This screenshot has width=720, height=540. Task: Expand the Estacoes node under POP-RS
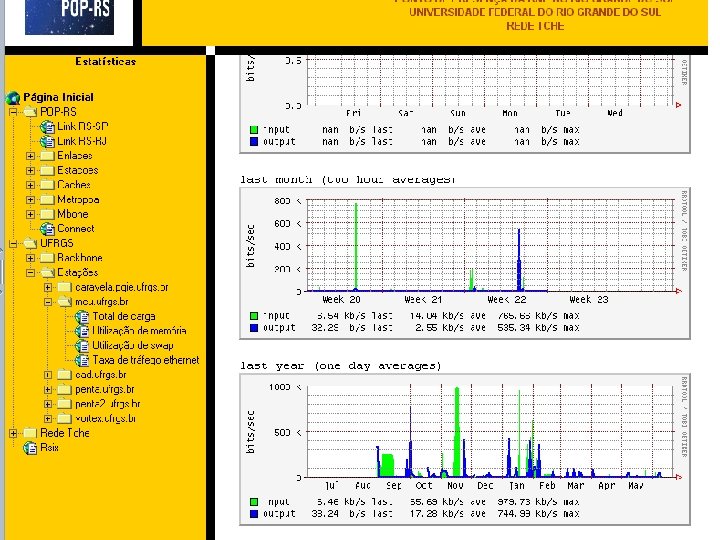30,170
